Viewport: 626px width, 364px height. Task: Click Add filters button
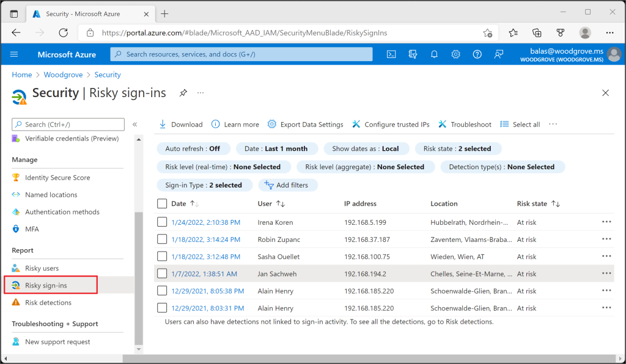point(287,185)
